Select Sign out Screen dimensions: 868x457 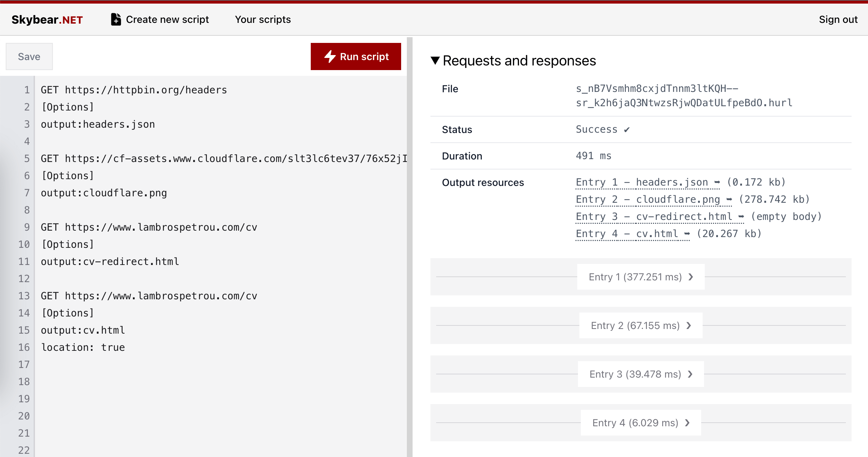point(838,19)
